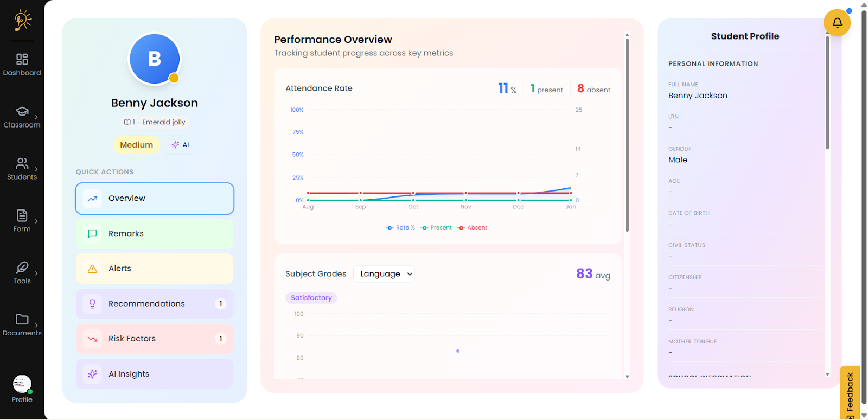Open the Language subject dropdown
The width and height of the screenshot is (868, 420).
coord(384,274)
